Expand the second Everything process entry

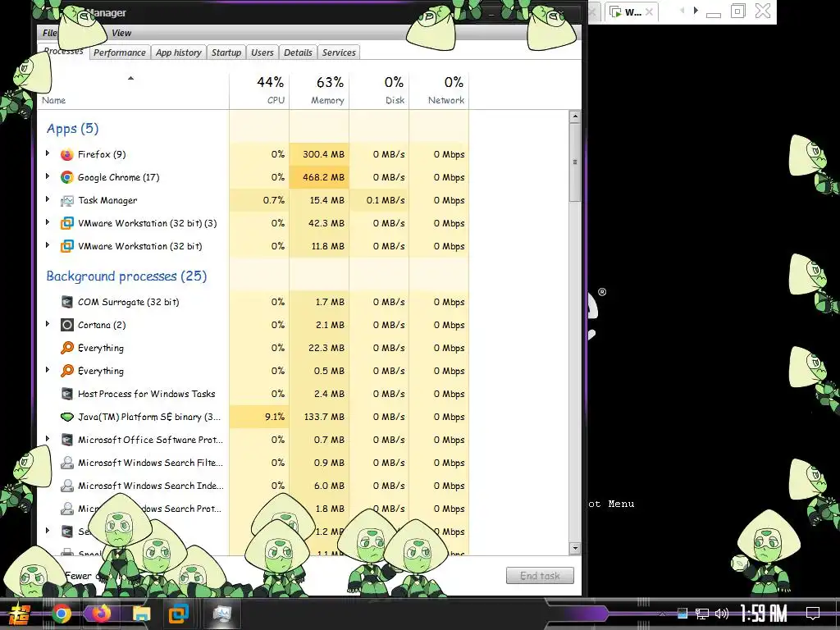[x=47, y=371]
